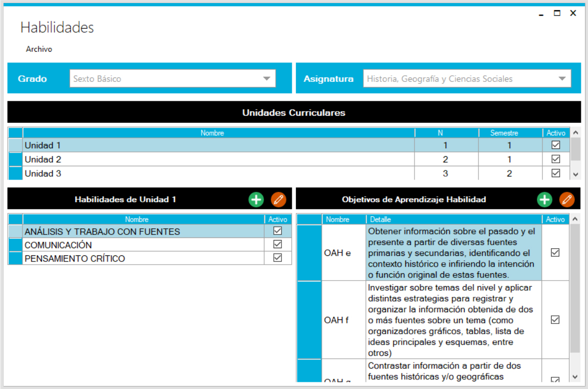The width and height of the screenshot is (588, 389).
Task: Open the Grado dropdown showing Sexto Básico
Action: (x=172, y=79)
